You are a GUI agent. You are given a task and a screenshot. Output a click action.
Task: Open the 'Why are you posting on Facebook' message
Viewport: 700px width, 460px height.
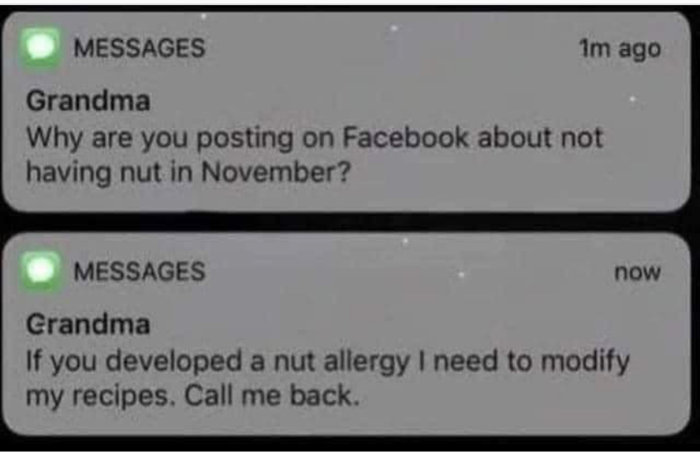[x=315, y=155]
